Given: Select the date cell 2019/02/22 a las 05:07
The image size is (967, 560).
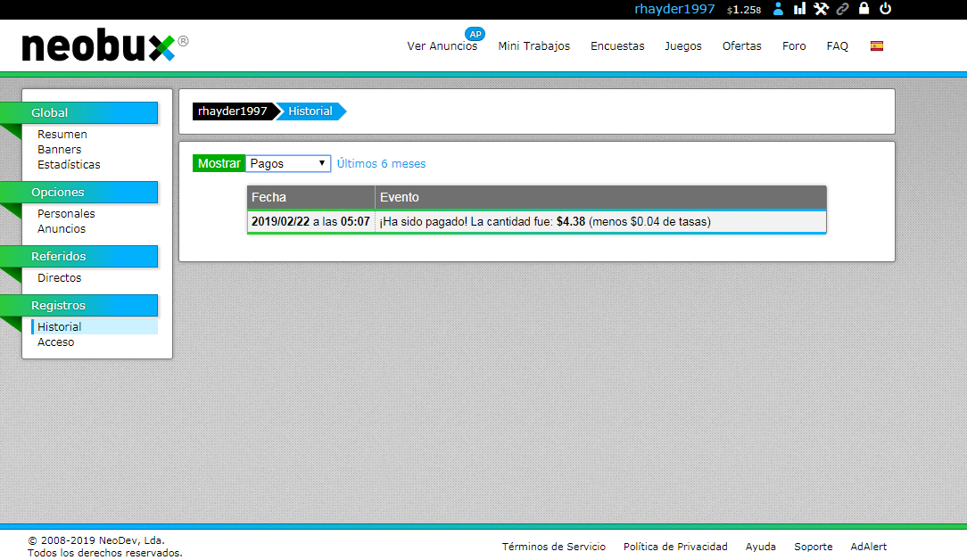Looking at the screenshot, I should (x=310, y=221).
